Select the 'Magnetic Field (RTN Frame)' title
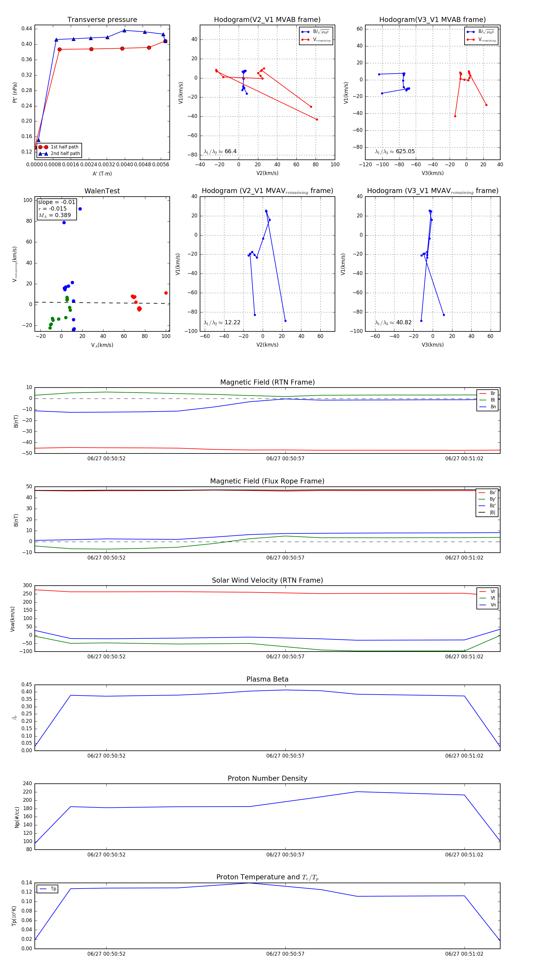 pyautogui.click(x=267, y=382)
